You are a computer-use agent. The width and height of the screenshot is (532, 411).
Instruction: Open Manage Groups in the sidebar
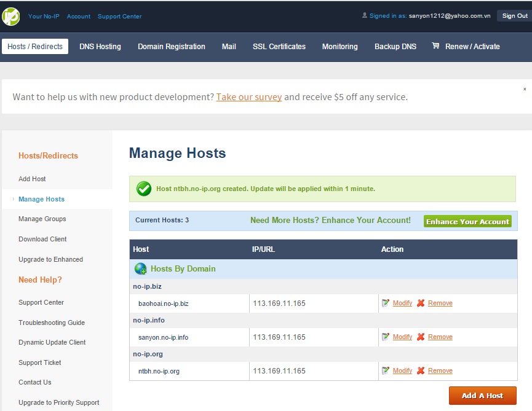click(x=42, y=219)
